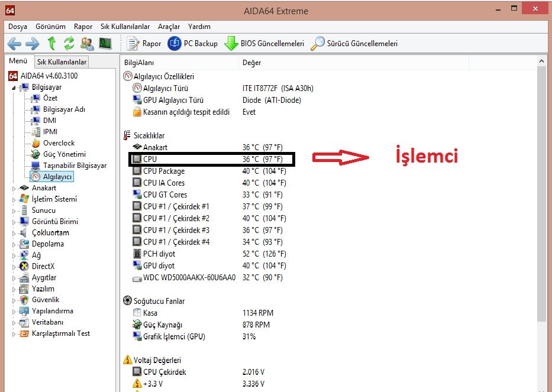This screenshot has height=392, width=552.
Task: Click the green Refresh icon
Action: click(x=69, y=44)
